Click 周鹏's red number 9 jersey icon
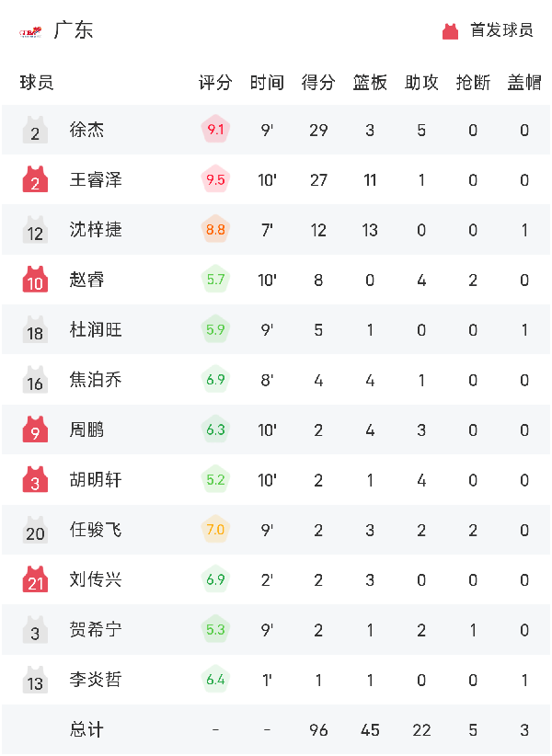Viewport: 552px width, 756px height. pos(35,430)
